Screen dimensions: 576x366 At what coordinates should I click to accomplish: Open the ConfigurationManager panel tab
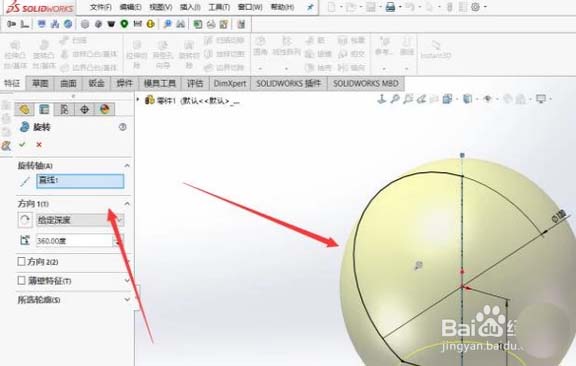64,109
